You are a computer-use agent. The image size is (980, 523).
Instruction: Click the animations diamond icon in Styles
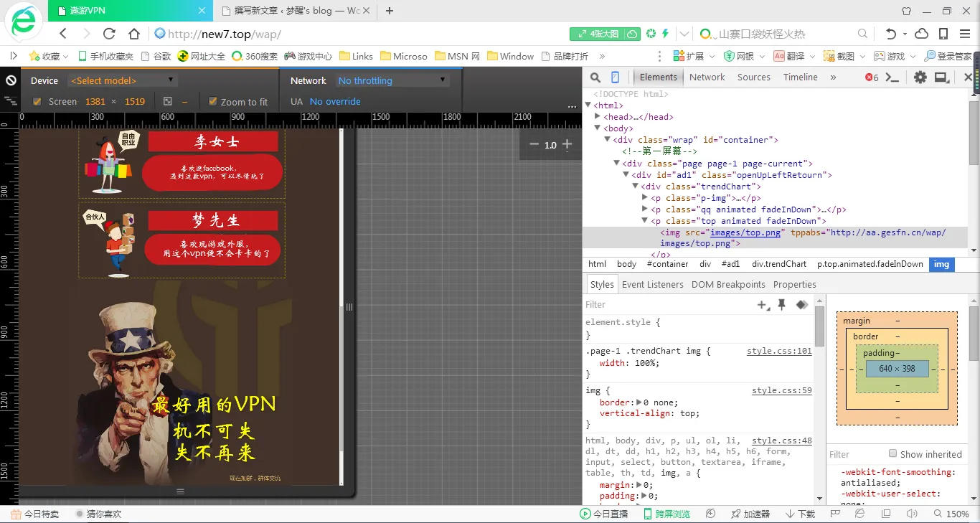coord(802,305)
